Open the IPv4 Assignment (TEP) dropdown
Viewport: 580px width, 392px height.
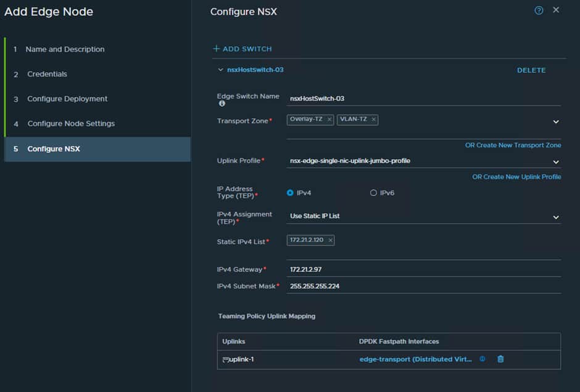423,216
